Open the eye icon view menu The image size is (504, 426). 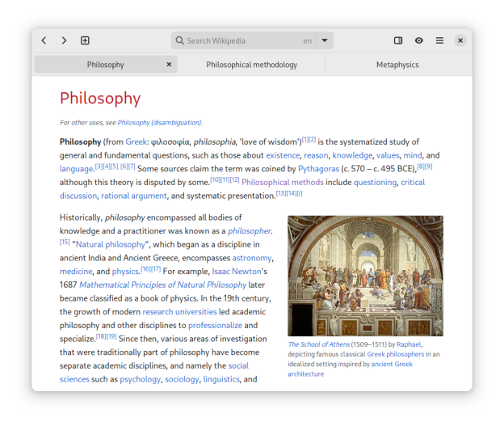[419, 40]
